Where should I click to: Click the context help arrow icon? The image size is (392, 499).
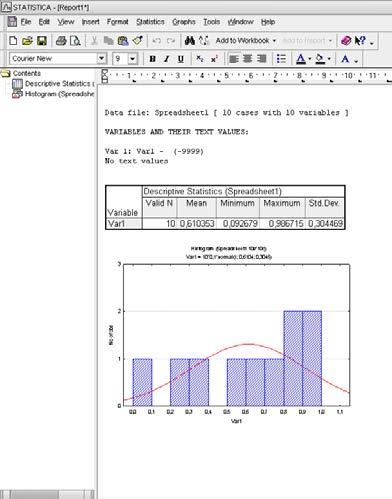[x=360, y=41]
